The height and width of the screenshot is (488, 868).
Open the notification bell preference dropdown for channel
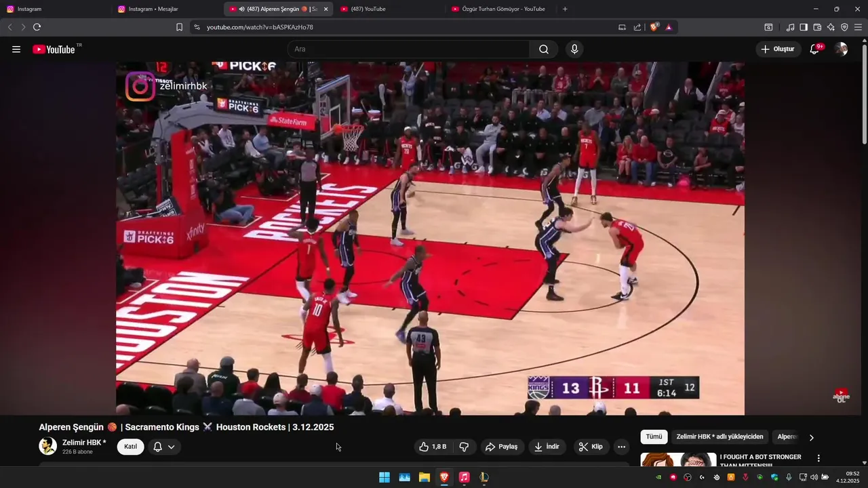click(x=164, y=447)
